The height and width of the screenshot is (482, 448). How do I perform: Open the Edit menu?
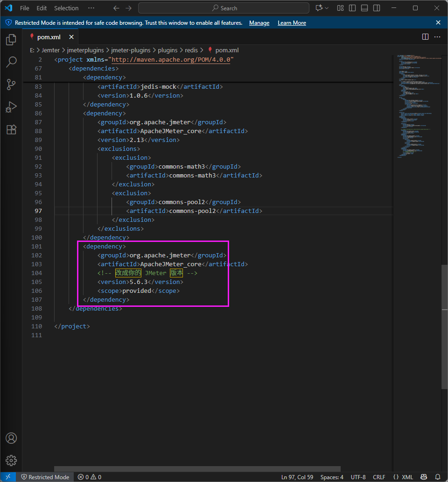pyautogui.click(x=42, y=8)
